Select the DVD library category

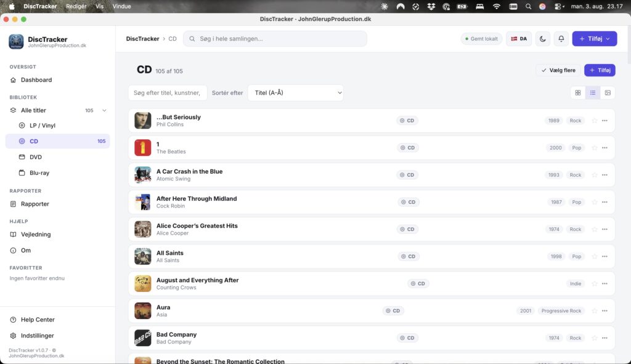pos(57,157)
